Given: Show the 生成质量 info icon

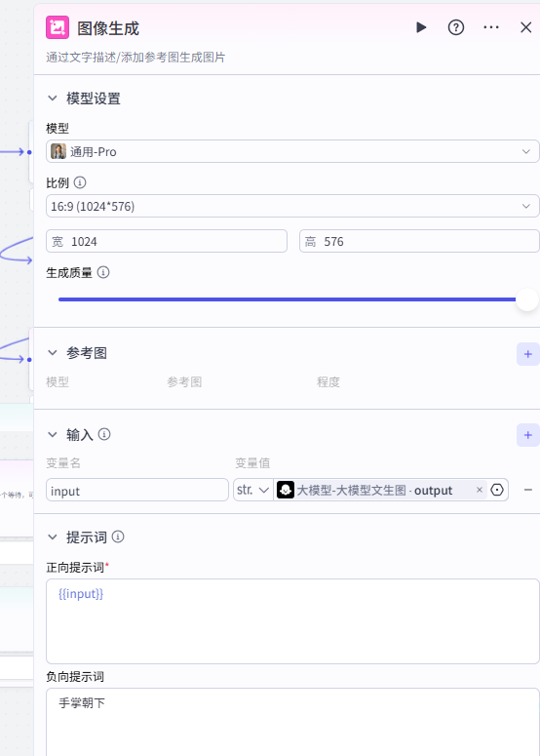Looking at the screenshot, I should 103,272.
